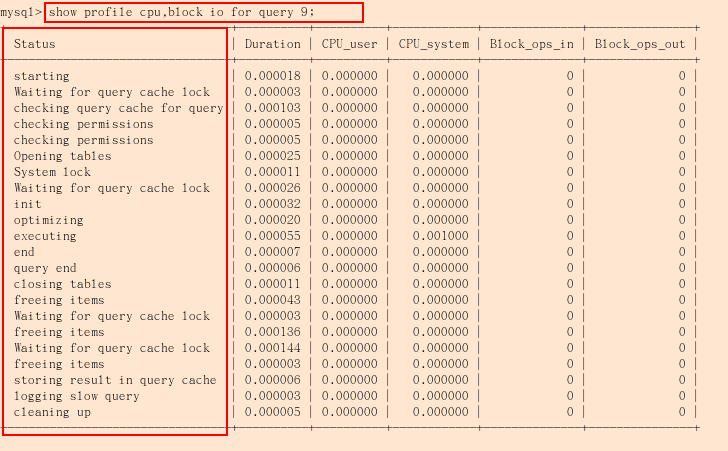Click duration value 0.000020 for optimizing

point(273,220)
